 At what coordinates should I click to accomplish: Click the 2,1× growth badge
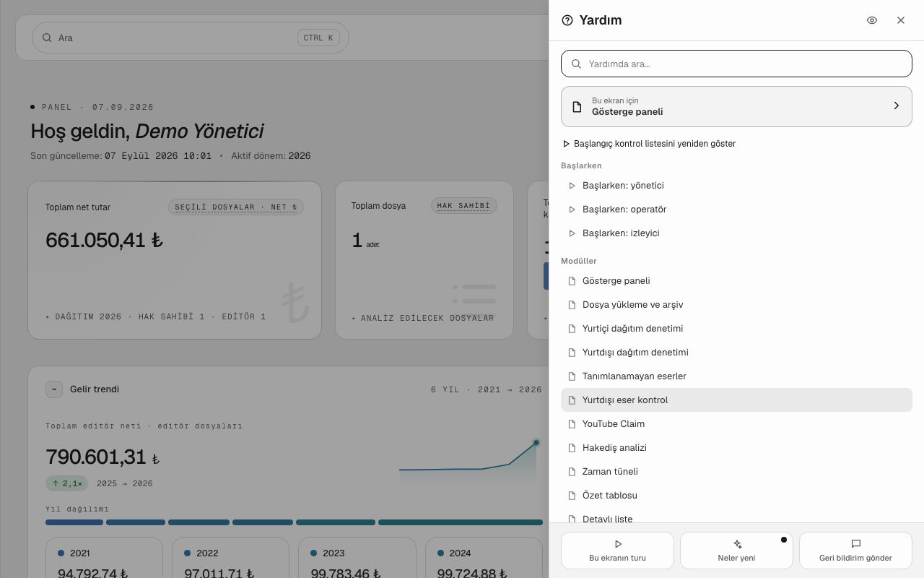coord(67,483)
